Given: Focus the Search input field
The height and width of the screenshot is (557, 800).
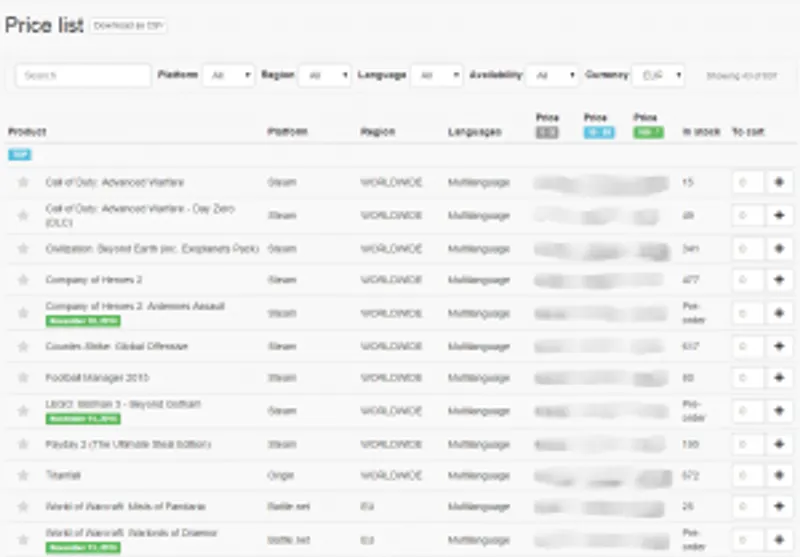Looking at the screenshot, I should [x=83, y=75].
